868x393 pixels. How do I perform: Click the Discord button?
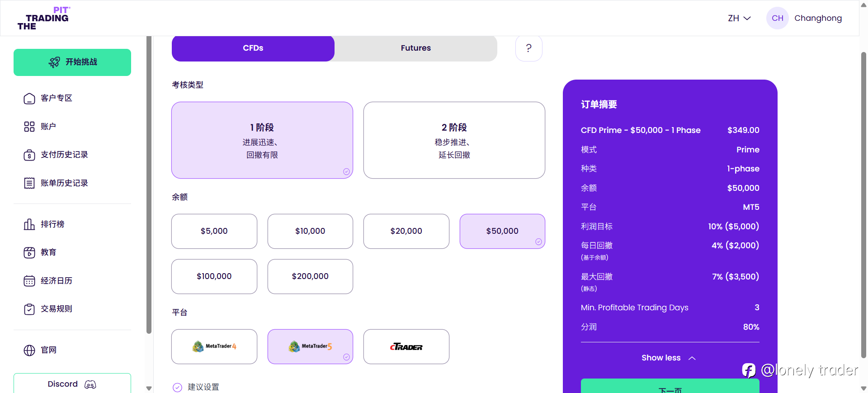(72, 384)
